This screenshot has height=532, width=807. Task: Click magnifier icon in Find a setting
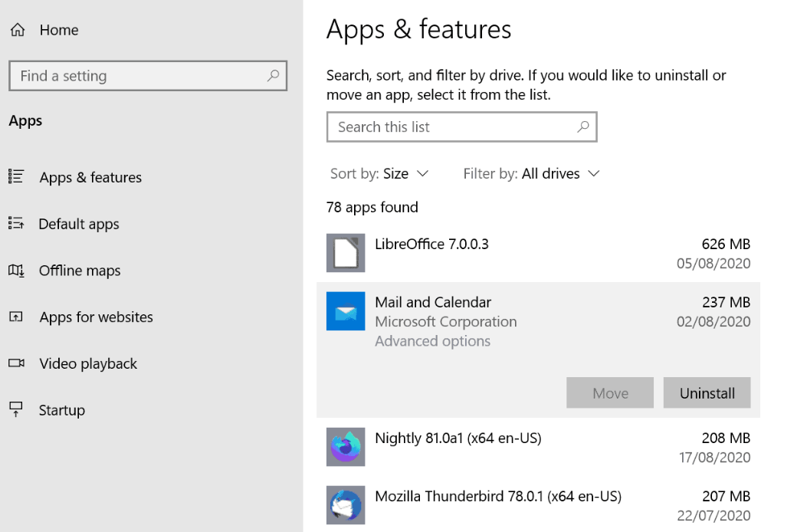point(273,76)
